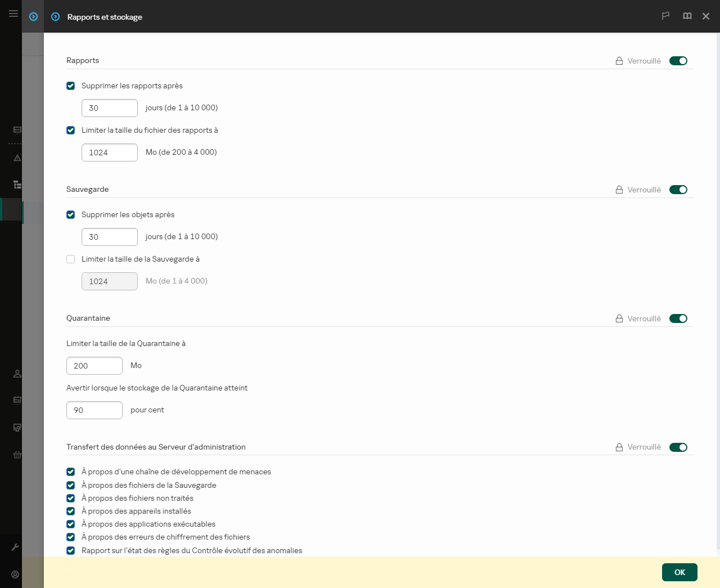Viewport: 720px width, 588px height.
Task: Click the Rapports et stockage title
Action: click(105, 17)
